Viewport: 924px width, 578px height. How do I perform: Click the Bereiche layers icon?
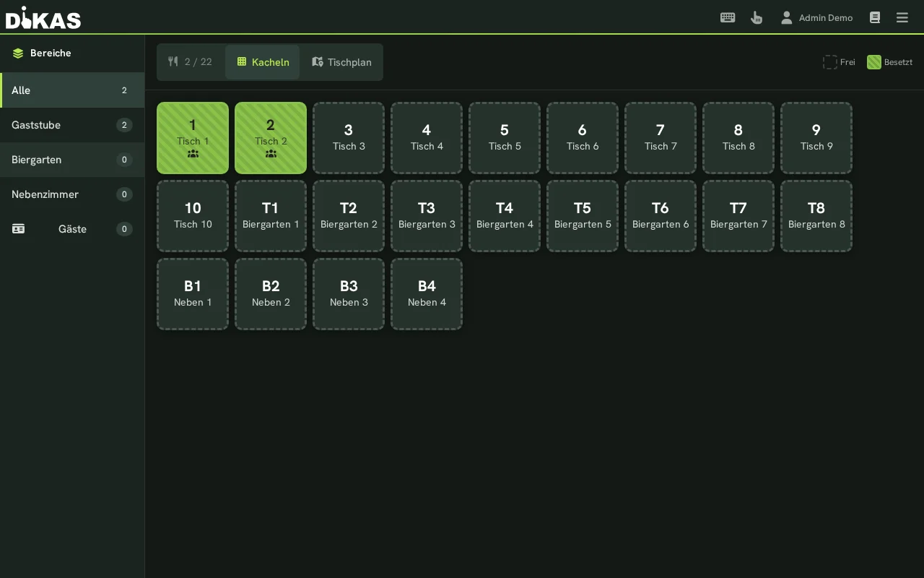click(18, 53)
